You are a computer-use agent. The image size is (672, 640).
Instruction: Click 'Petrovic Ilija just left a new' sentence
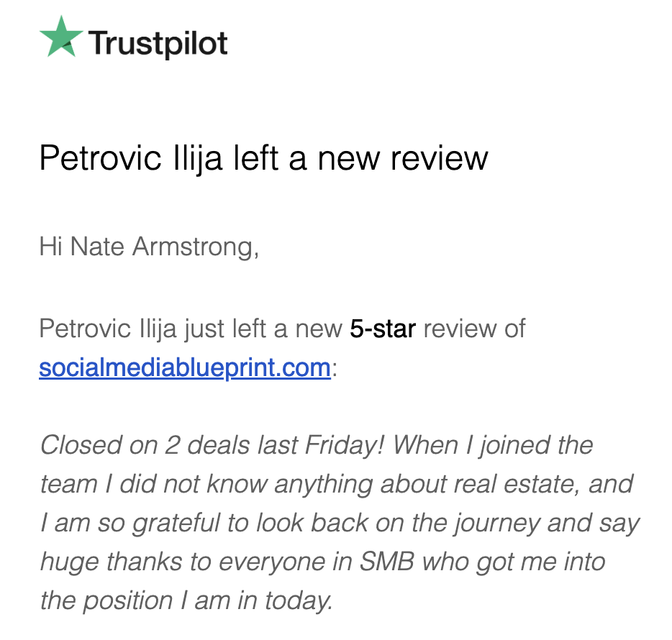click(191, 329)
